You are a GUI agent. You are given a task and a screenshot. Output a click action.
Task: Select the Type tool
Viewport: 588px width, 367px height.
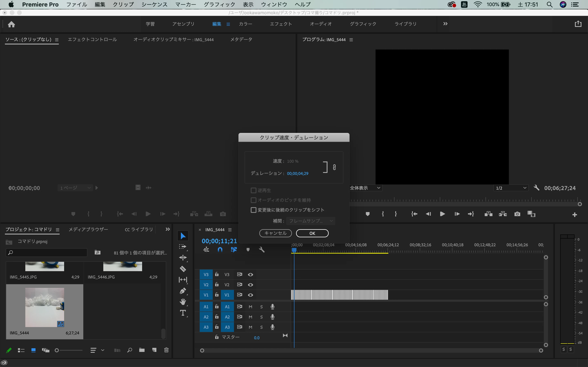[183, 313]
